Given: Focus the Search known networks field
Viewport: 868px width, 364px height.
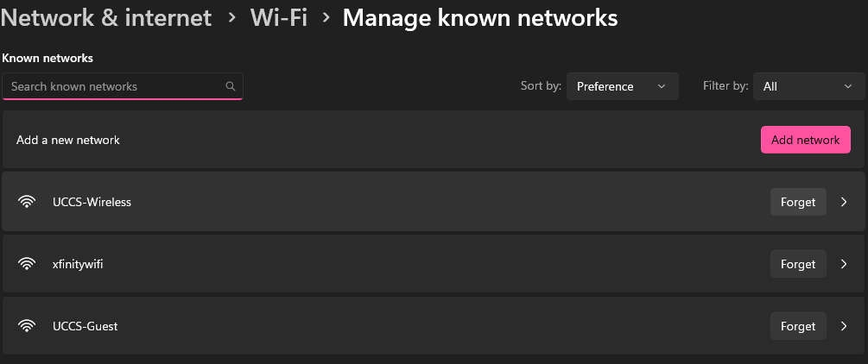Looking at the screenshot, I should [123, 86].
